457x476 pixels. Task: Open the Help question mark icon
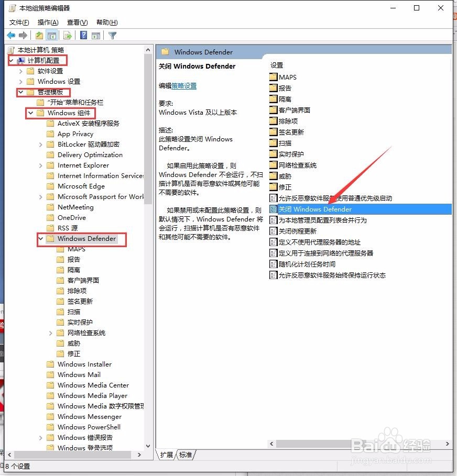click(83, 36)
